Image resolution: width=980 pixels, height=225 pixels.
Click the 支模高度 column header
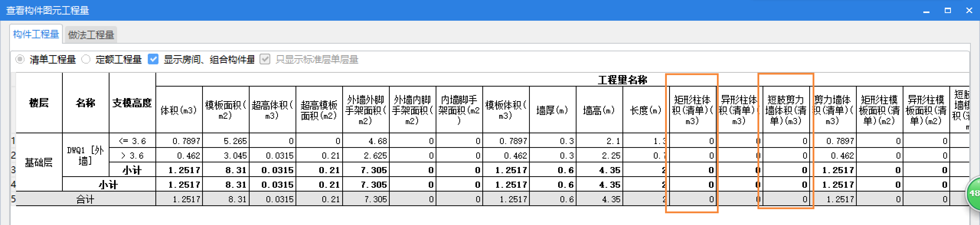coord(132,103)
